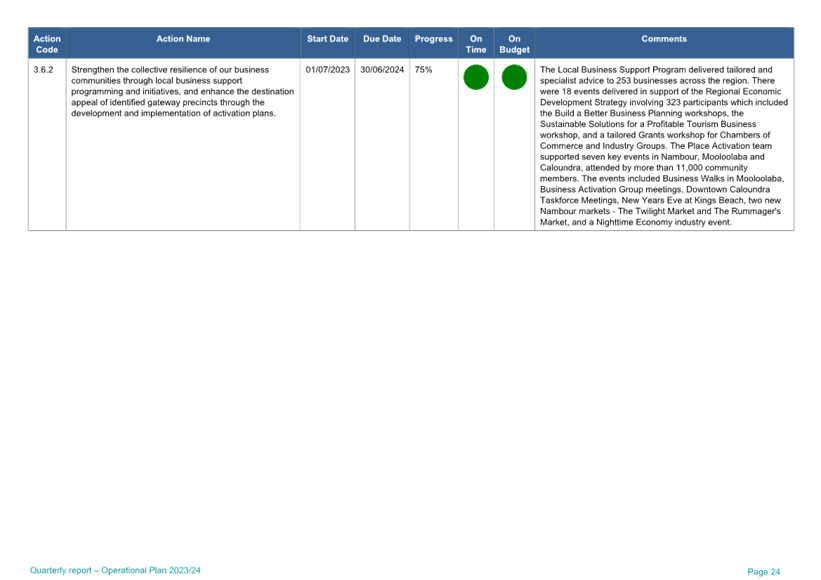Click the green On Budget status circle

coord(514,77)
